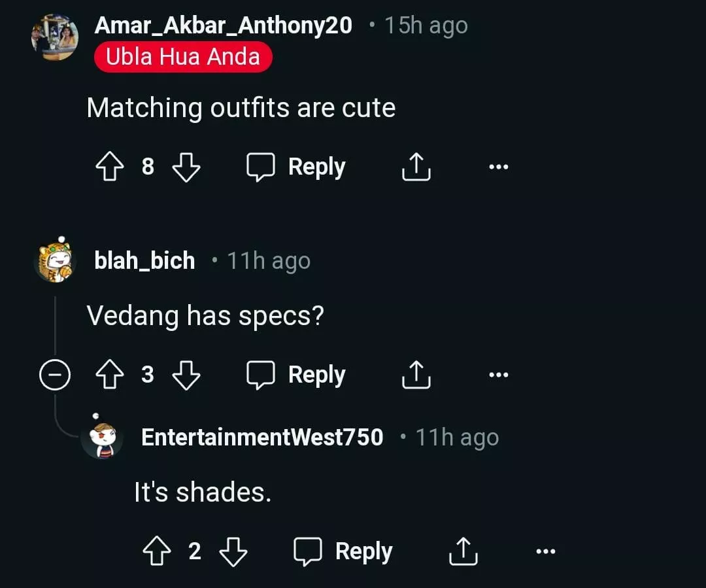Open EntertainmentWest750's user profile link
706x588 pixels.
[262, 438]
